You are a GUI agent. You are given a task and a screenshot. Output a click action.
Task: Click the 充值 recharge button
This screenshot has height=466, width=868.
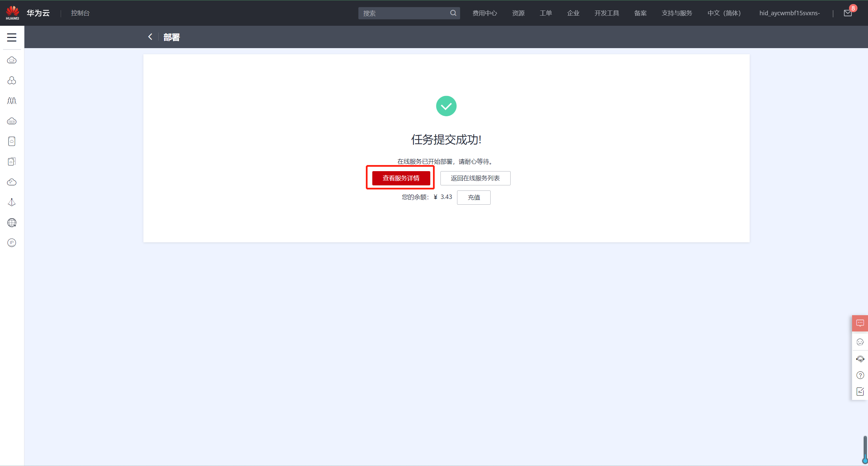(474, 198)
